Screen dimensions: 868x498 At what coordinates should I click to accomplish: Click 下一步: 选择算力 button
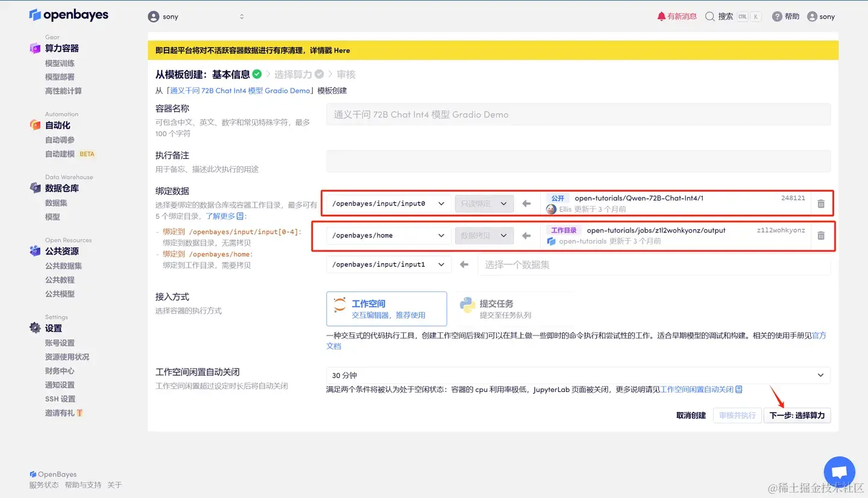797,416
